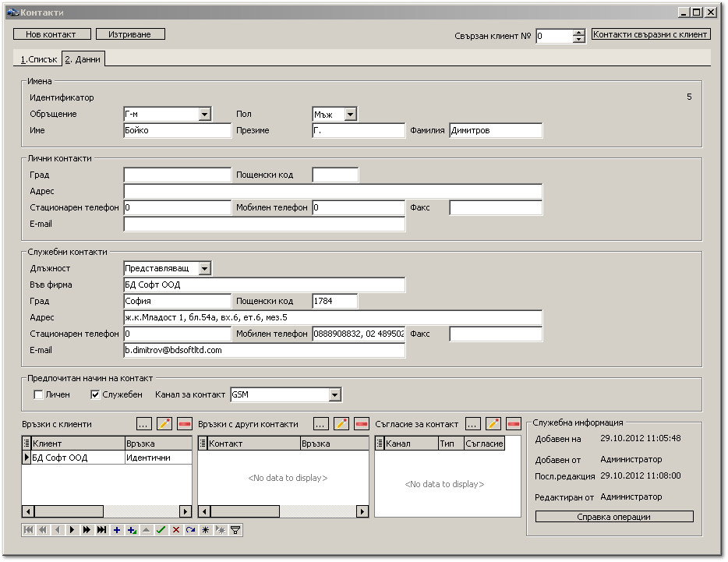
Task: Set a bookmark with the asterisk icon
Action: pyautogui.click(x=206, y=530)
